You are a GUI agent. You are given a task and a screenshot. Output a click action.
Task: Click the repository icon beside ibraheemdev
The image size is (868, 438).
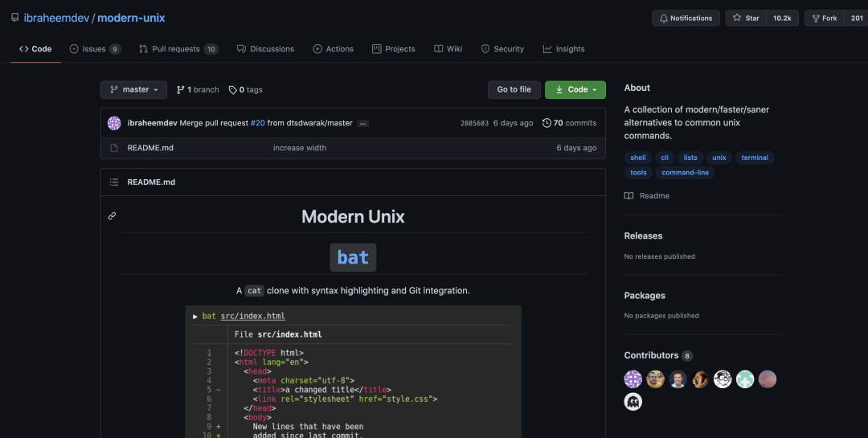(x=15, y=18)
